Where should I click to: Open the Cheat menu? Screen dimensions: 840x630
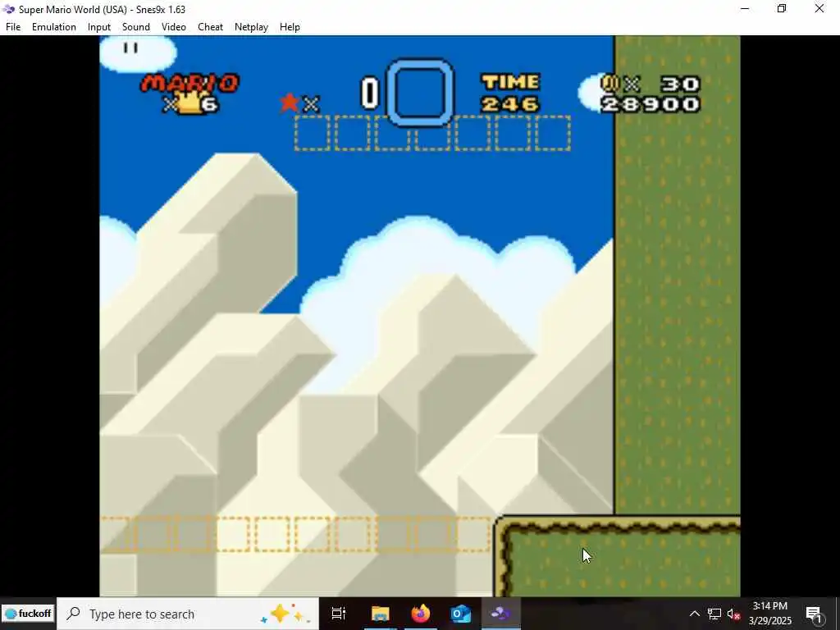tap(210, 27)
